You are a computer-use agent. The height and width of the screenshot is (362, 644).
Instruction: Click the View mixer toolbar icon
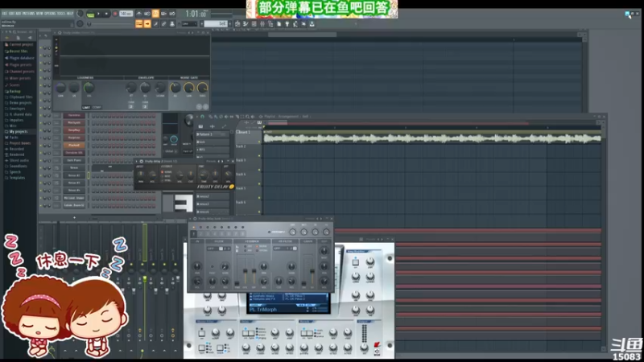pos(262,24)
